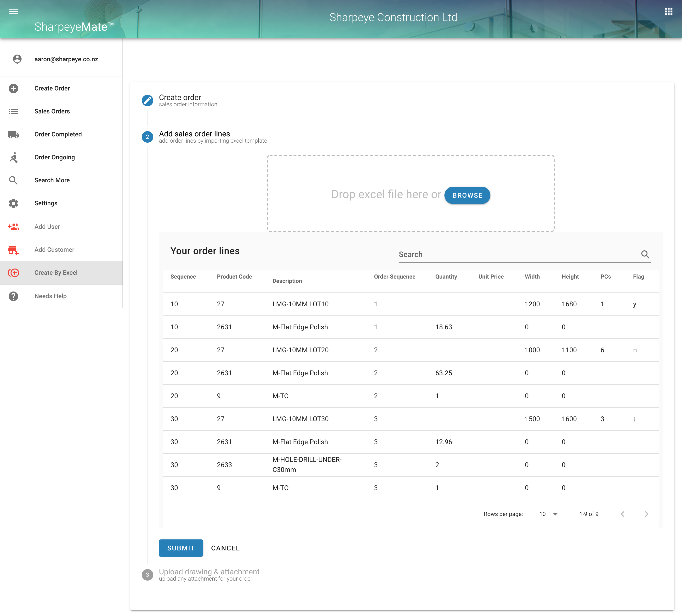Open the Needs Help question icon
The image size is (682, 616).
13,296
